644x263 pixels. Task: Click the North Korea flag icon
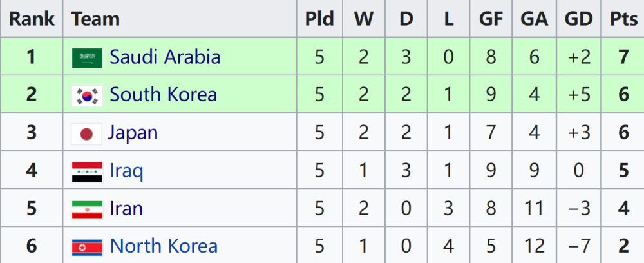click(87, 247)
